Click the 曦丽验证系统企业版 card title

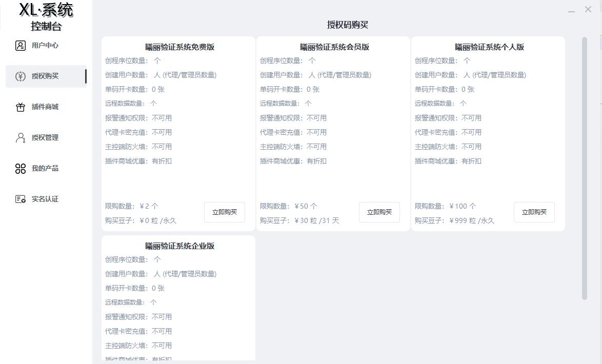(x=178, y=246)
